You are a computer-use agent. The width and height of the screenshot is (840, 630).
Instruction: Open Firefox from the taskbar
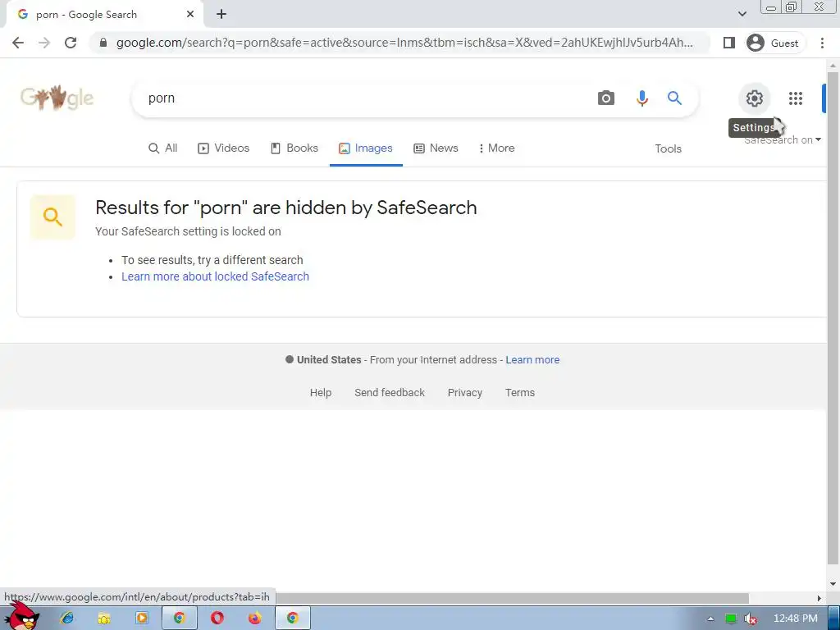pyautogui.click(x=254, y=619)
